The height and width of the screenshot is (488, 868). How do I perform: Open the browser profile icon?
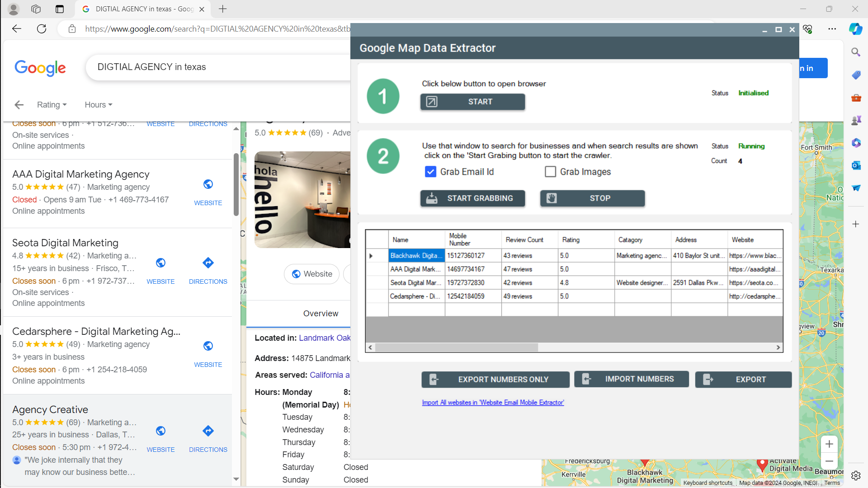pos(14,9)
